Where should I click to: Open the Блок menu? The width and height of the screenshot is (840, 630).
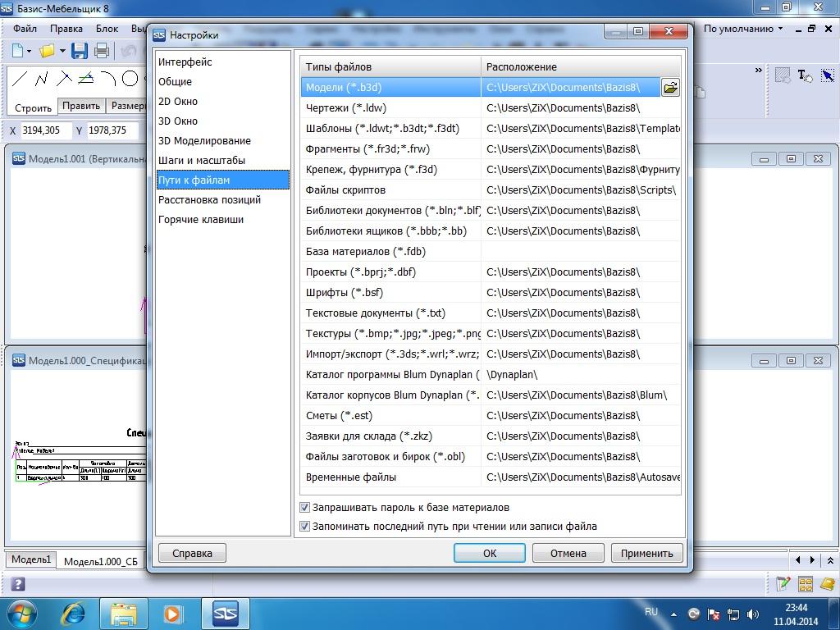[x=107, y=29]
